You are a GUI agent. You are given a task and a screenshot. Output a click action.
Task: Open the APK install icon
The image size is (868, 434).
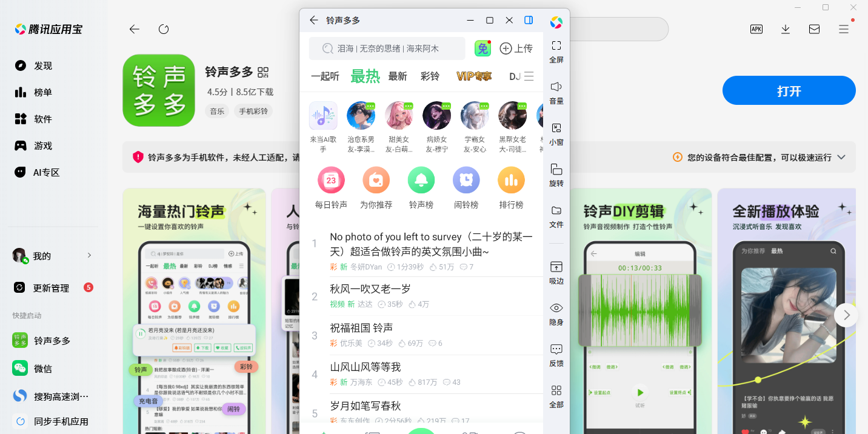(x=756, y=29)
